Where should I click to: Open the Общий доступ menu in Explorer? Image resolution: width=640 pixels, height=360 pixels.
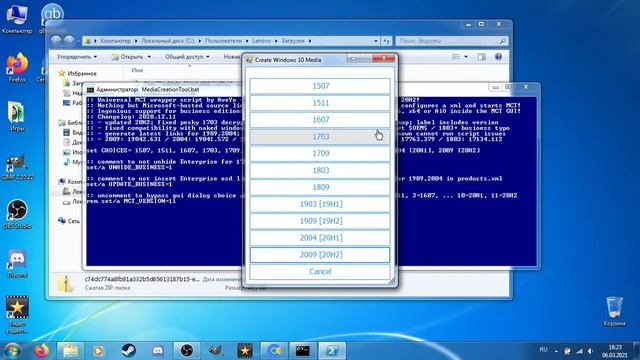coord(187,57)
